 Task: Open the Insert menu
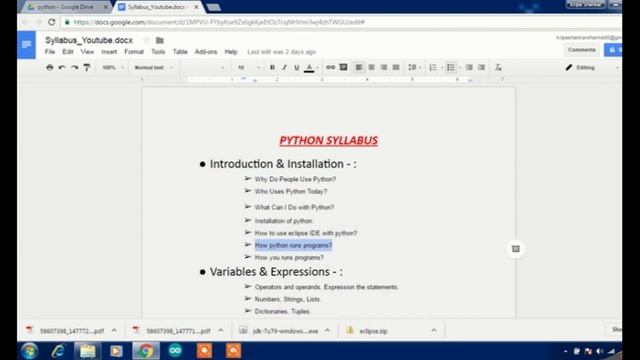[109, 52]
